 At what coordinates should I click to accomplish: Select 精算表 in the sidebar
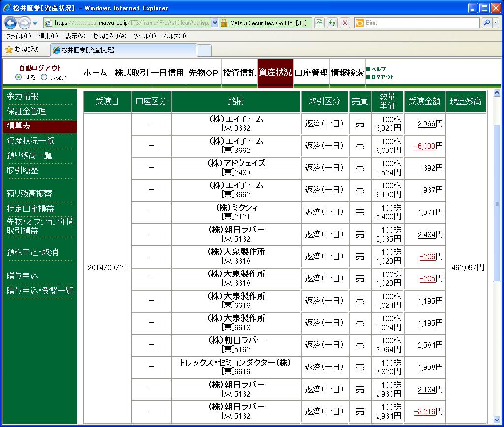click(40, 126)
